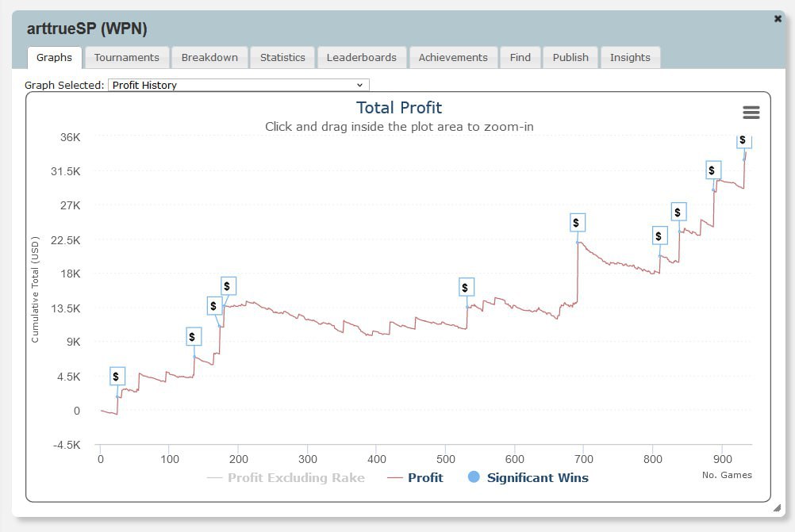Click the significant win marker near game 135

tap(193, 337)
